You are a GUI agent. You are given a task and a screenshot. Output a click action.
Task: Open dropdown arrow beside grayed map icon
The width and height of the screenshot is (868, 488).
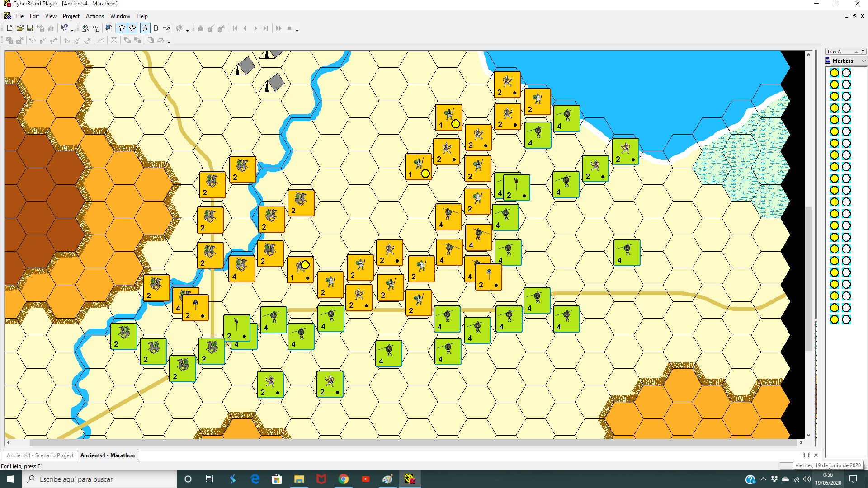[187, 30]
